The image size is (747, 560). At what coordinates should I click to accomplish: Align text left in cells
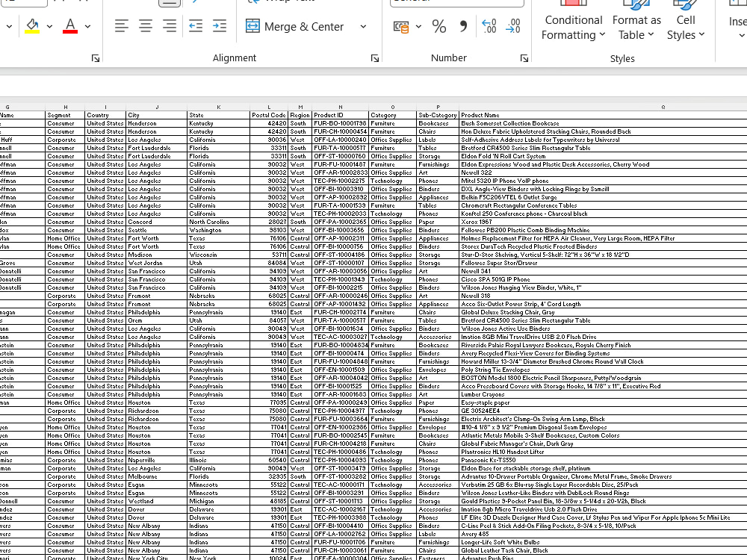(x=122, y=26)
